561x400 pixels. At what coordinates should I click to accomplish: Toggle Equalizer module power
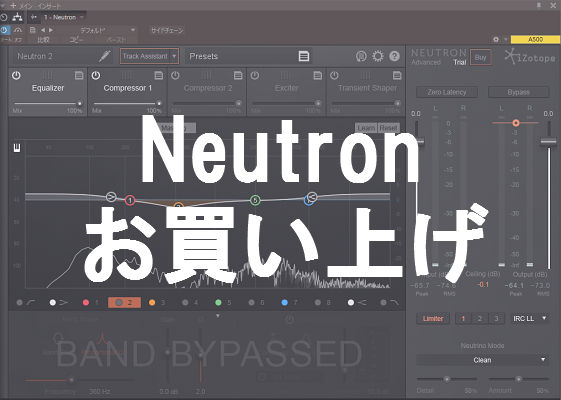tap(16, 75)
